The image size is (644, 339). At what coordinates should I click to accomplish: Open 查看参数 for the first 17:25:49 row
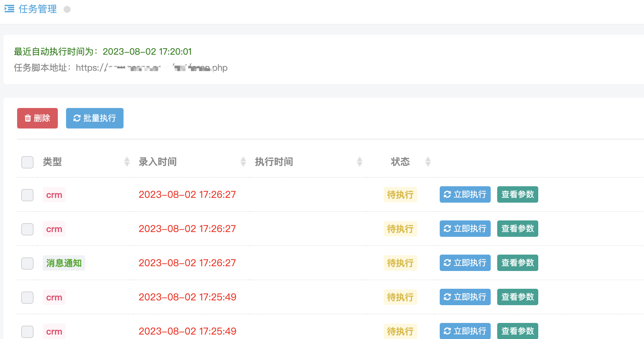[x=518, y=297]
